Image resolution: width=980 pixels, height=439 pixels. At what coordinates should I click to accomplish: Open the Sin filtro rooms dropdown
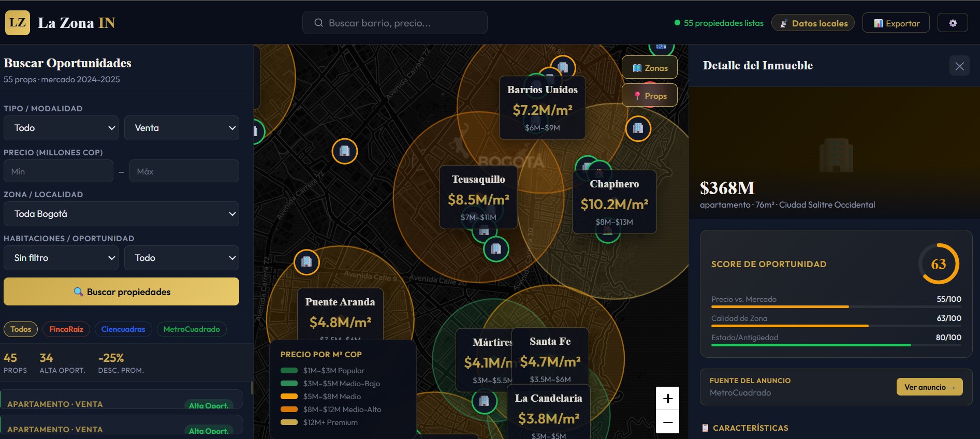pyautogui.click(x=61, y=258)
